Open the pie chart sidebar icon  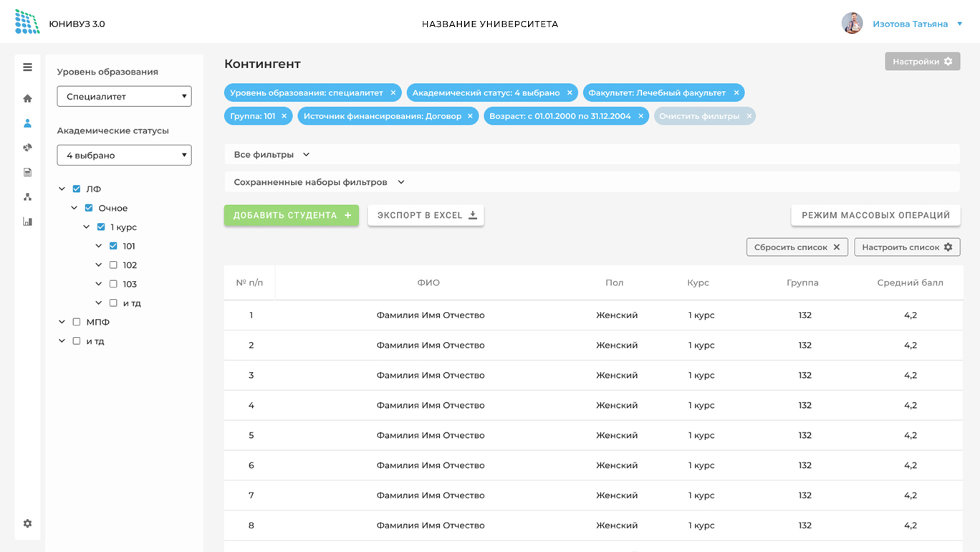(x=27, y=148)
